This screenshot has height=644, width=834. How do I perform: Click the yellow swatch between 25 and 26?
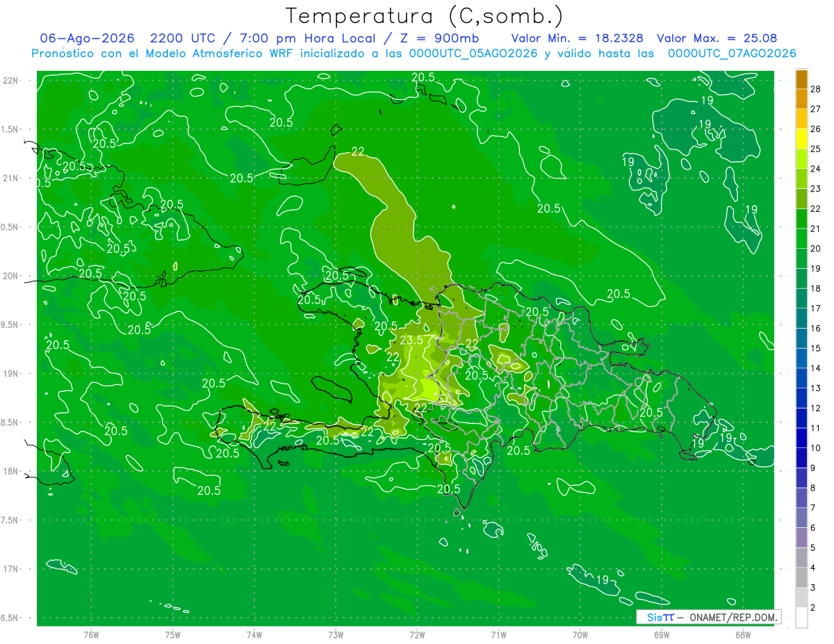(x=801, y=139)
